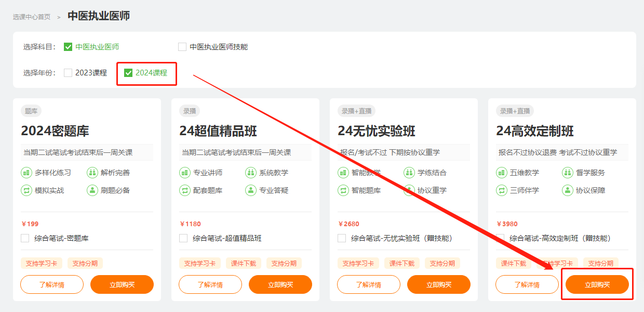Select 综合笔试-密题库 option checkbox
The width and height of the screenshot is (644, 312).
[x=25, y=238]
